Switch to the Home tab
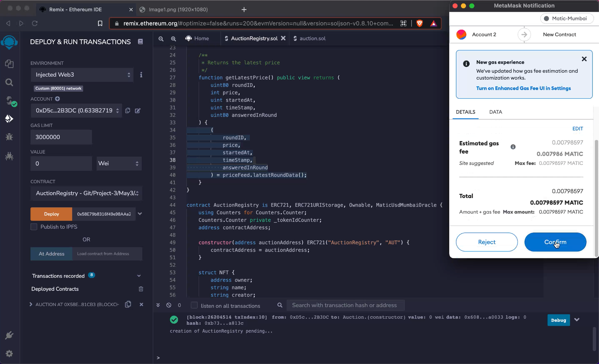 tap(197, 38)
